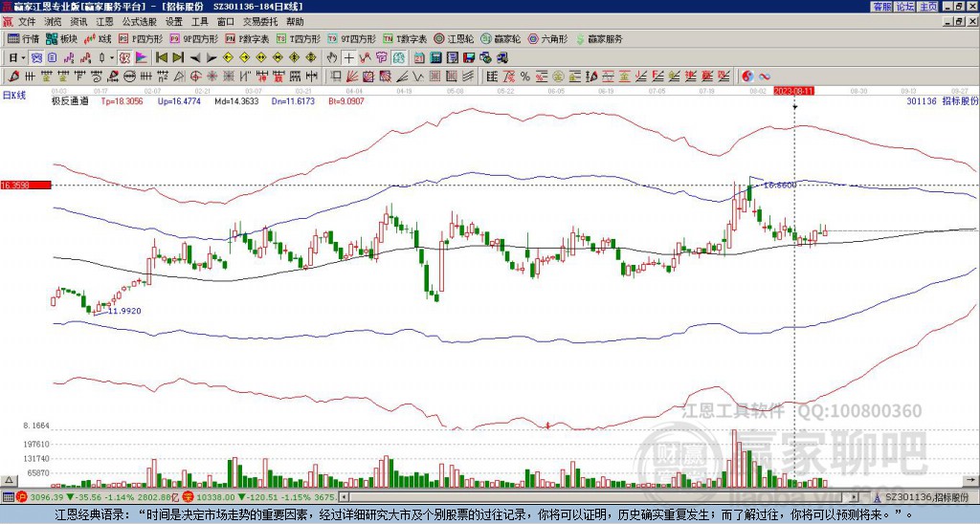Viewport: 980px width, 524px height.
Task: Click the 板块 toolbar button
Action: coord(61,38)
